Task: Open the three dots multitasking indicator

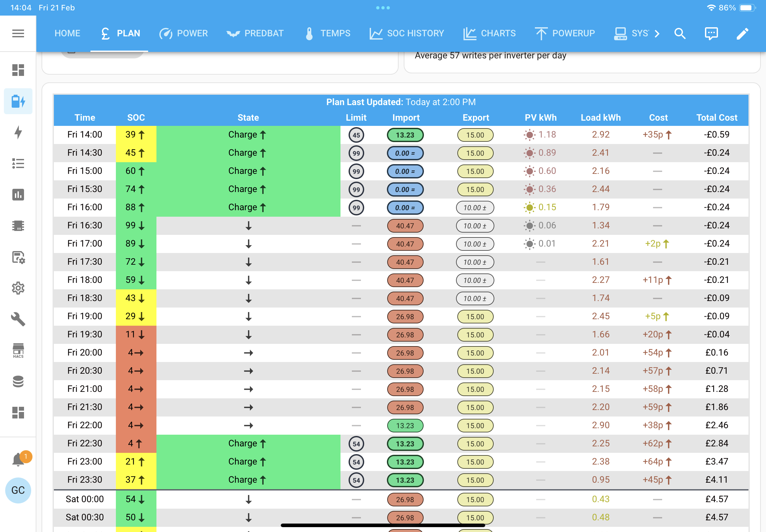Action: coord(383,8)
